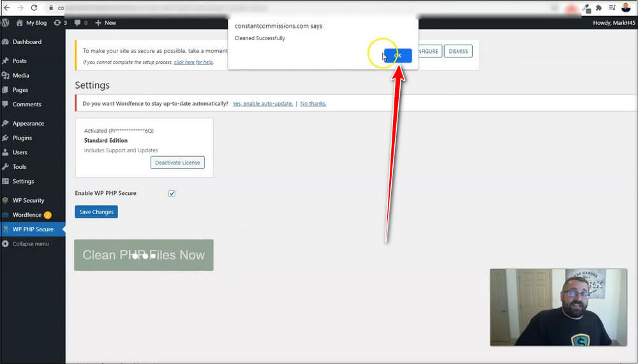The height and width of the screenshot is (364, 638).
Task: Click the partially hidden CONFIGURE button
Action: tap(429, 51)
